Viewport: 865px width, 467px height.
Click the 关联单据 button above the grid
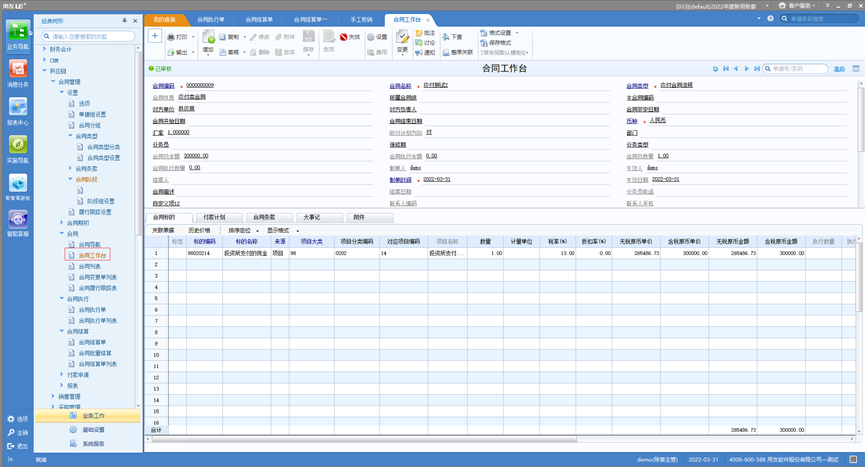pos(163,230)
